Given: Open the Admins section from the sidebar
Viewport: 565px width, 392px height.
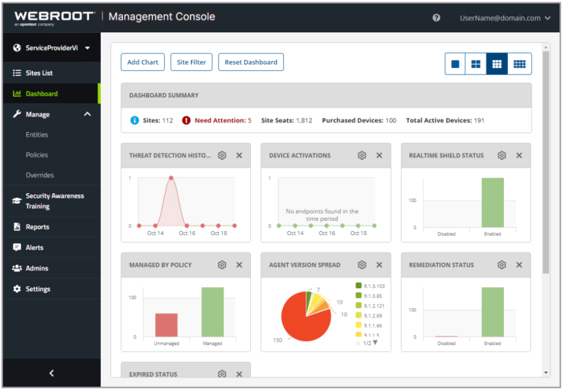Looking at the screenshot, I should pos(17,268).
